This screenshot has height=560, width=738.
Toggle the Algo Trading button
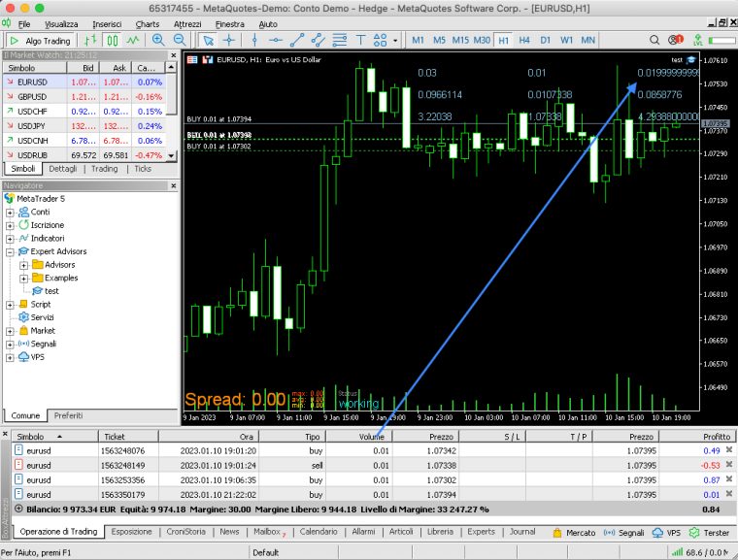pyautogui.click(x=41, y=41)
